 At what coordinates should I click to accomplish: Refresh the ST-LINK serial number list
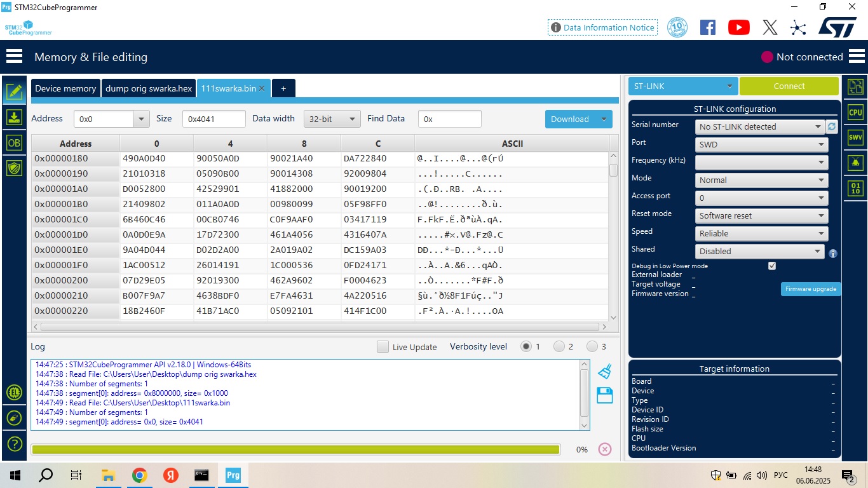[832, 126]
